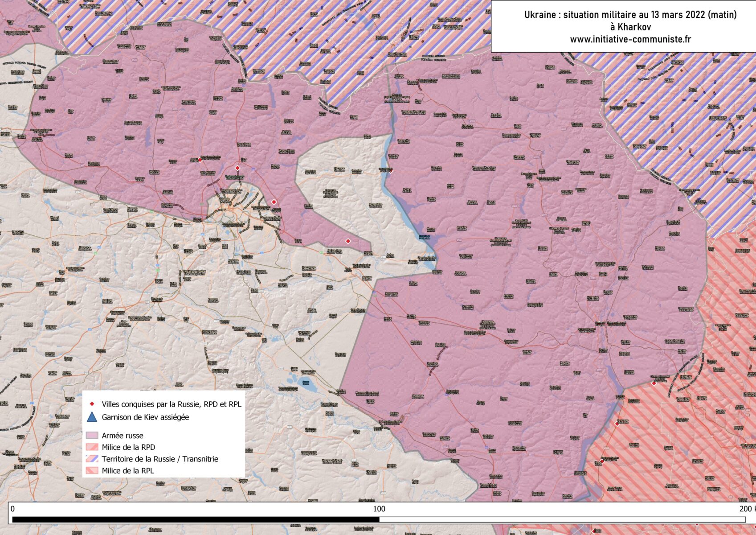Click the 'Garnison de Kiev assiégée' legend label
Image resolution: width=756 pixels, height=535 pixels.
pyautogui.click(x=145, y=417)
